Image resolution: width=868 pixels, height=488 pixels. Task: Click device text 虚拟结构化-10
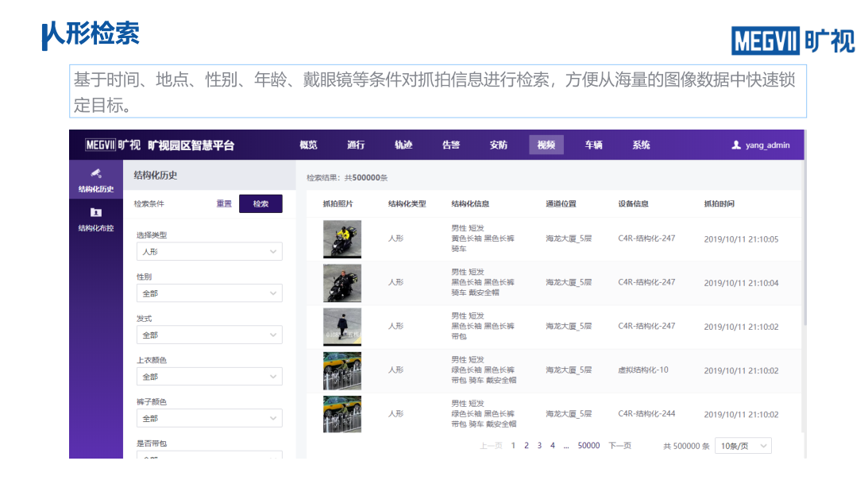point(643,370)
